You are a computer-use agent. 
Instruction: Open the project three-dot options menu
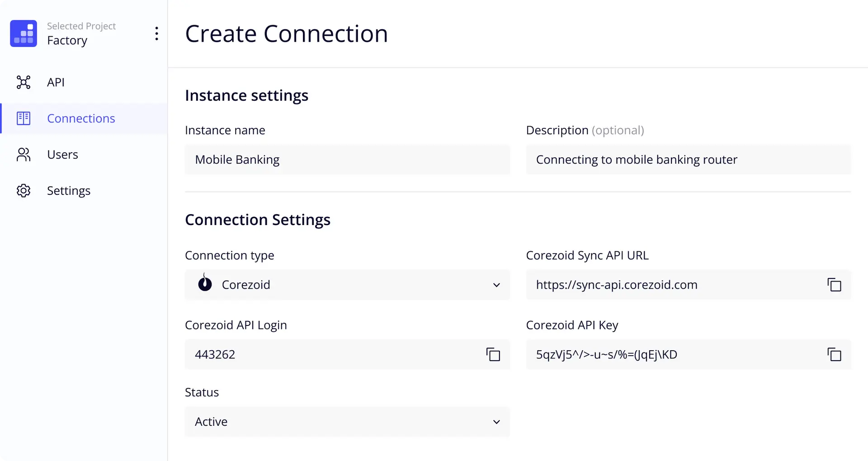pos(156,33)
